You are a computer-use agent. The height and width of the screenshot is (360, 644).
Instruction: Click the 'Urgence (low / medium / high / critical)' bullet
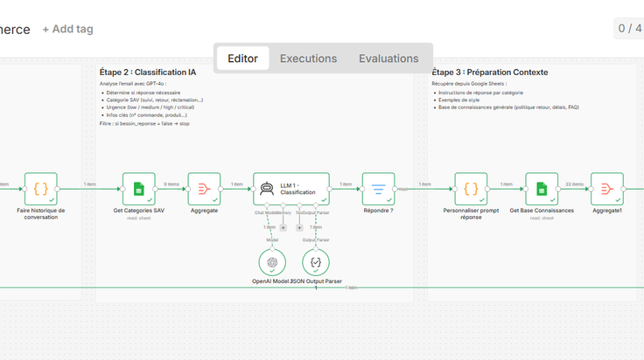click(x=150, y=107)
